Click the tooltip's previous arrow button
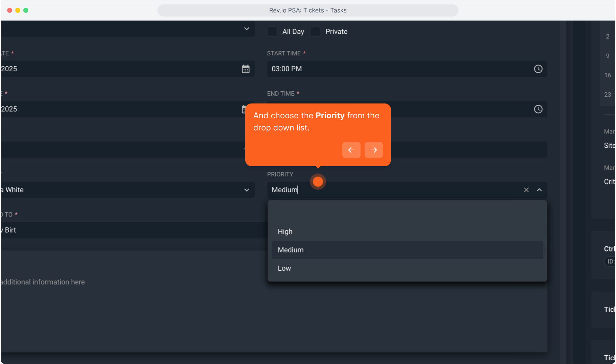This screenshot has height=364, width=616. coord(351,150)
